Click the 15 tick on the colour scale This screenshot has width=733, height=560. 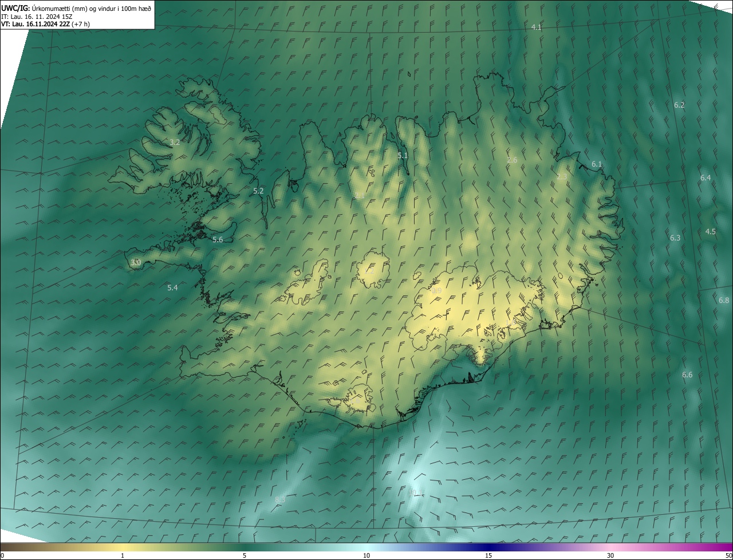click(x=488, y=555)
